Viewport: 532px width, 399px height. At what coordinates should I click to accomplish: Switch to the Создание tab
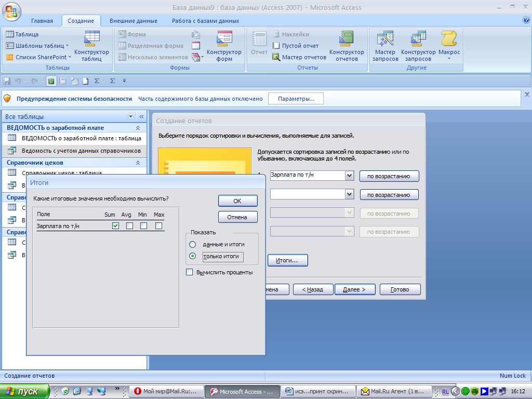[81, 21]
